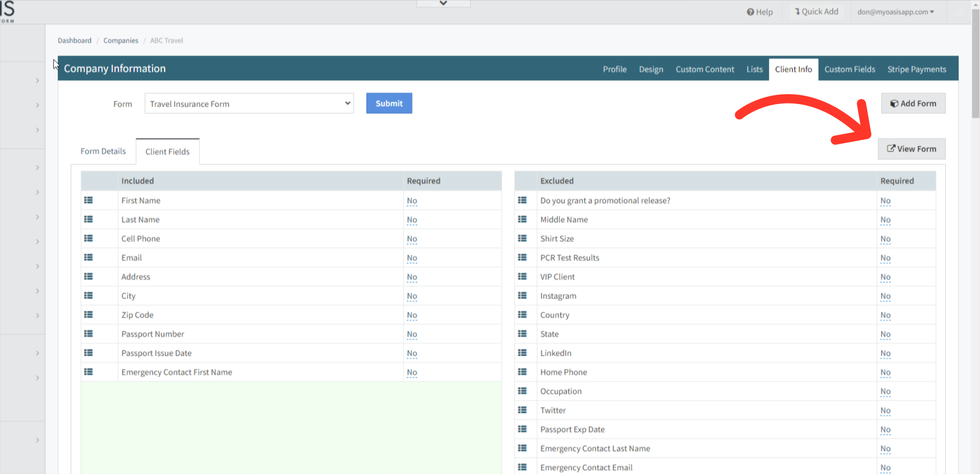The image size is (980, 474).
Task: Switch to the Custom Fields tab
Action: (849, 69)
